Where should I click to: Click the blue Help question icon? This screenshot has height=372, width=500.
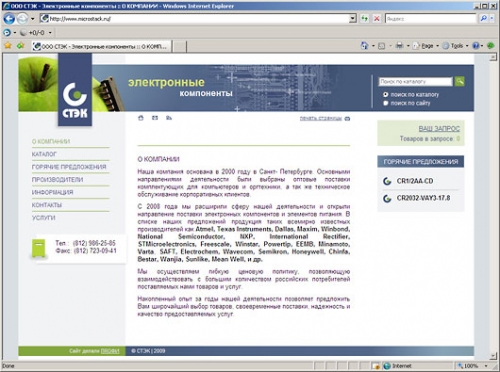pos(476,46)
